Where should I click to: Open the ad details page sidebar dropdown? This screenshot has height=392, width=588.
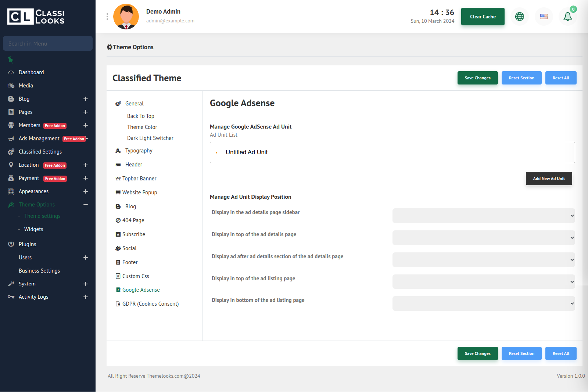(483, 216)
